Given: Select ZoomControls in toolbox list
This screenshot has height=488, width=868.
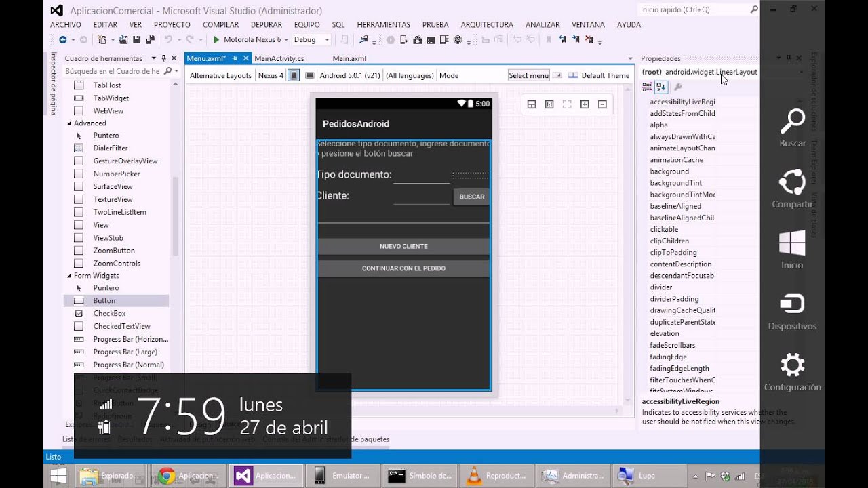Looking at the screenshot, I should (117, 263).
